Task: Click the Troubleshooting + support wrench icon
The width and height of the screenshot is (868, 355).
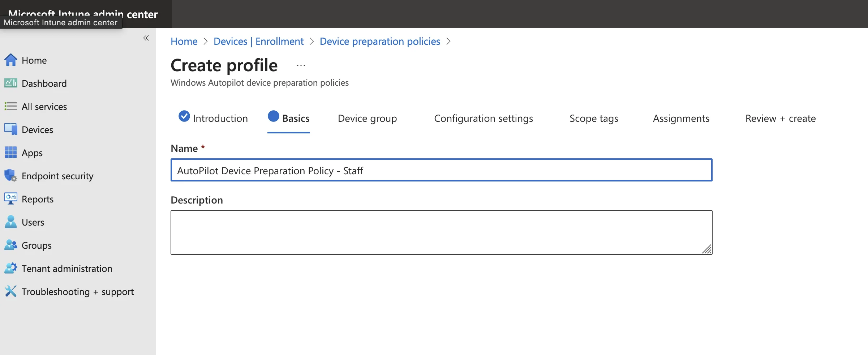Action: point(10,291)
